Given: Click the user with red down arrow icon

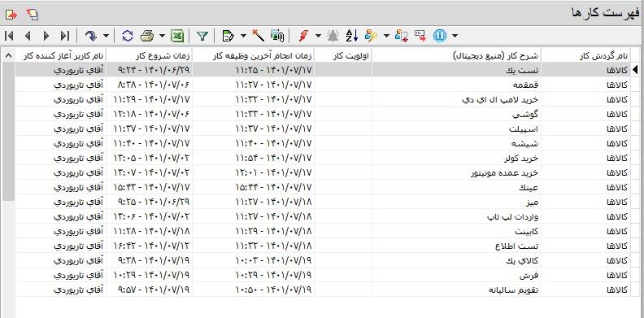Looking at the screenshot, I should pos(402,36).
